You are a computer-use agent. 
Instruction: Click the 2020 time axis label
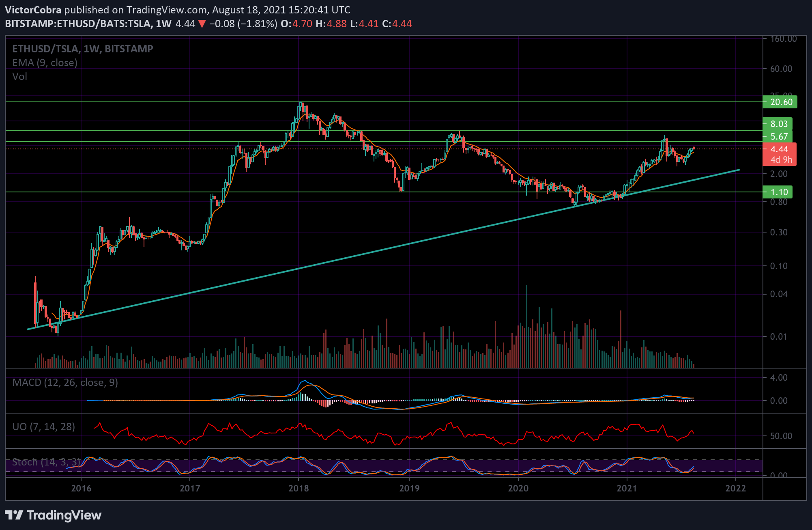click(x=518, y=488)
